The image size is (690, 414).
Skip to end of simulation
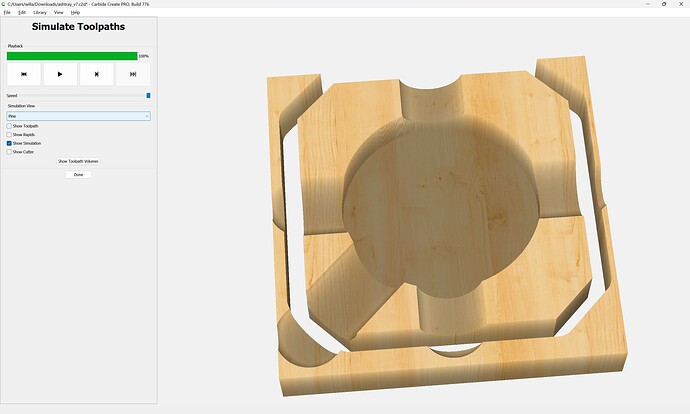[133, 74]
